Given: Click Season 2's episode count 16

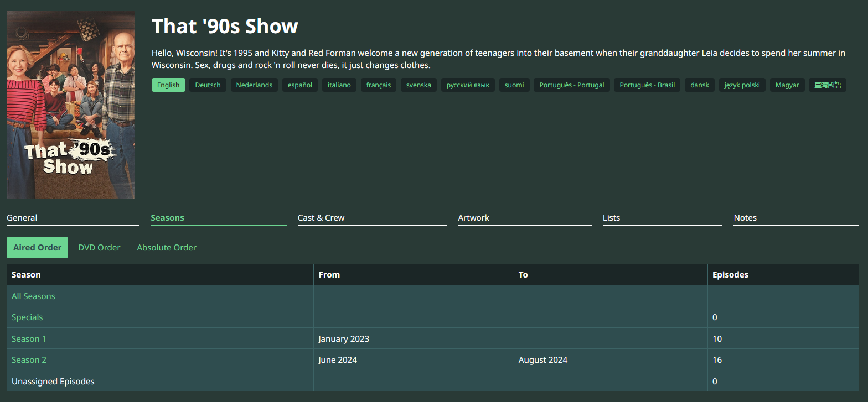Looking at the screenshot, I should (x=717, y=360).
